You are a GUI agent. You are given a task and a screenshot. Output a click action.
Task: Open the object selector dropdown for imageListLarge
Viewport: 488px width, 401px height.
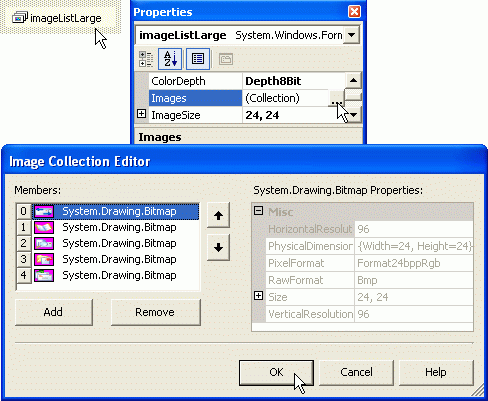click(351, 35)
